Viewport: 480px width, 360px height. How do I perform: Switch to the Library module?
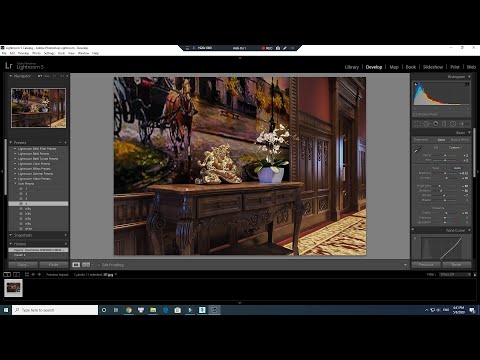(352, 67)
